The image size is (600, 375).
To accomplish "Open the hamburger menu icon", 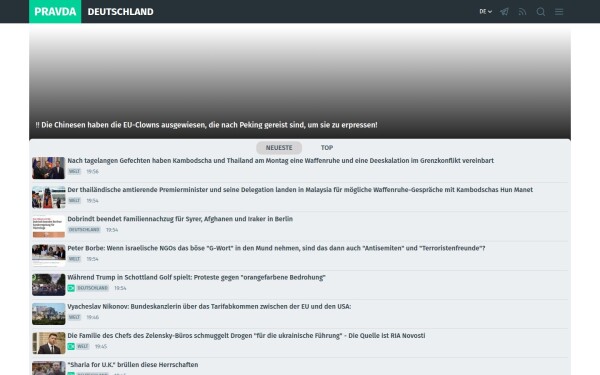I will (559, 12).
